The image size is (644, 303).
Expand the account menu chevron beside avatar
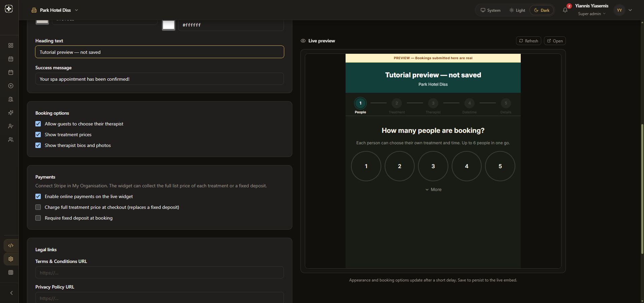coord(630,10)
